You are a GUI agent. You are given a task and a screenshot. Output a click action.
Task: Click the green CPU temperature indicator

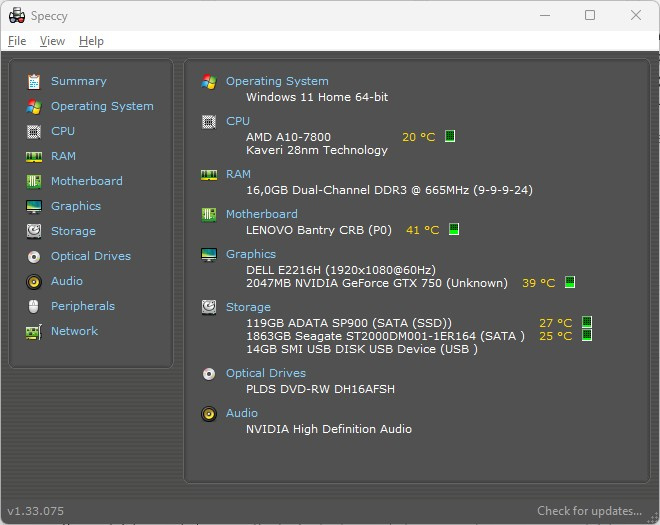coord(450,136)
